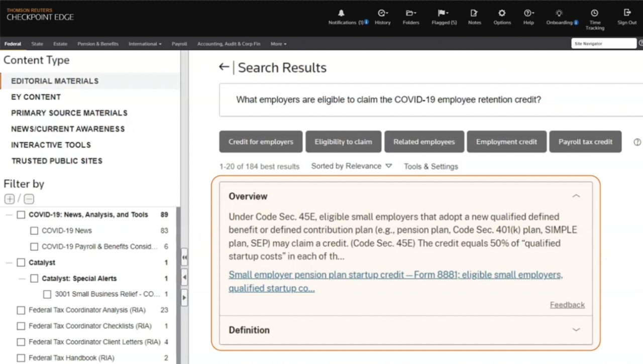This screenshot has height=364, width=643.
Task: Click the Sign Out icon
Action: tap(627, 13)
